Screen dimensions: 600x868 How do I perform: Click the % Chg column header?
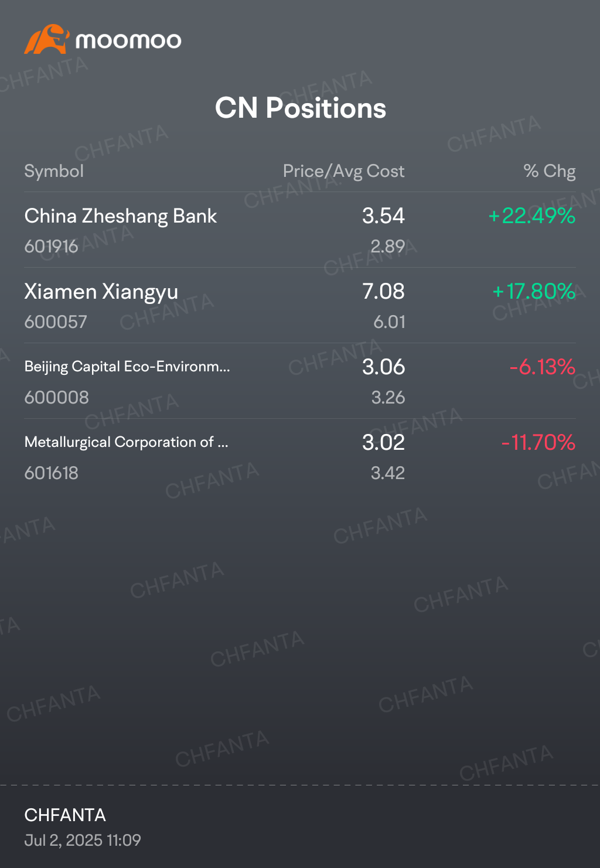[550, 171]
